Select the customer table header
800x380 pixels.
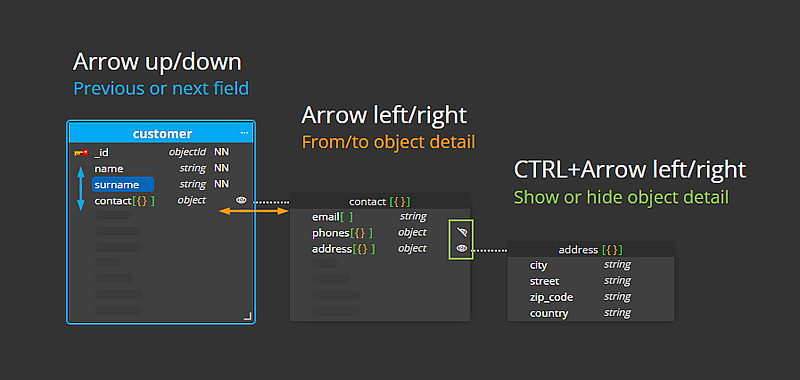pos(161,134)
